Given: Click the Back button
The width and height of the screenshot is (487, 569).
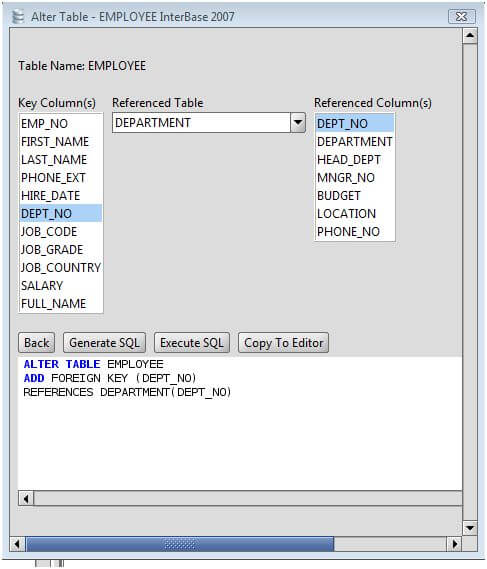Looking at the screenshot, I should tap(36, 343).
